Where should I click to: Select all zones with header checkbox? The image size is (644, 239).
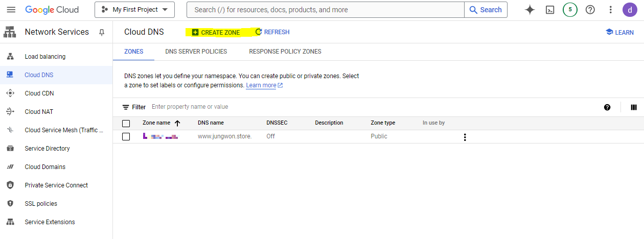pos(126,123)
